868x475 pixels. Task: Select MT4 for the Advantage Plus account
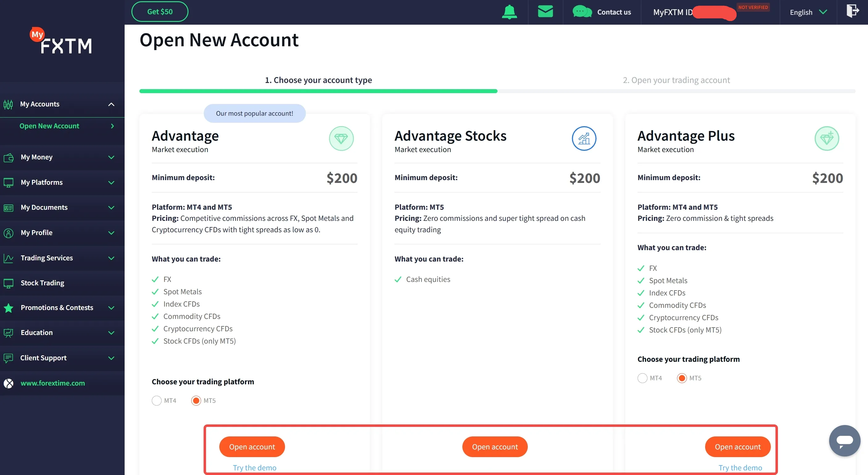pyautogui.click(x=642, y=378)
